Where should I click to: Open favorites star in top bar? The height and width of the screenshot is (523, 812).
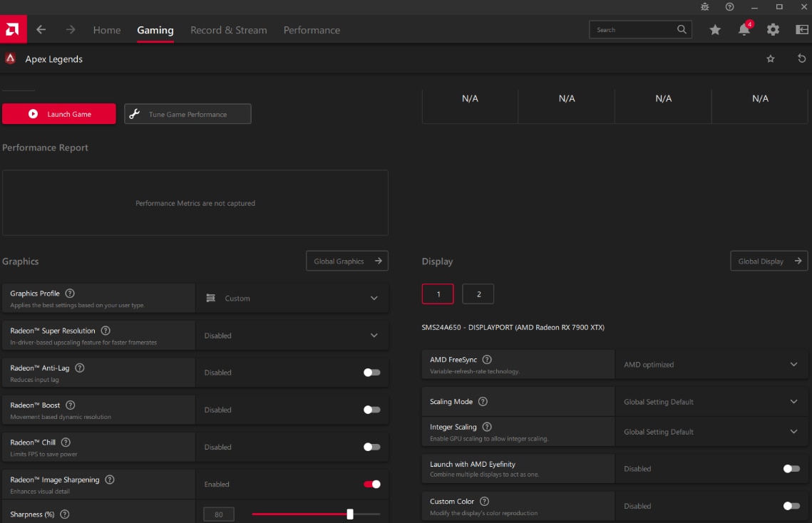pos(715,29)
